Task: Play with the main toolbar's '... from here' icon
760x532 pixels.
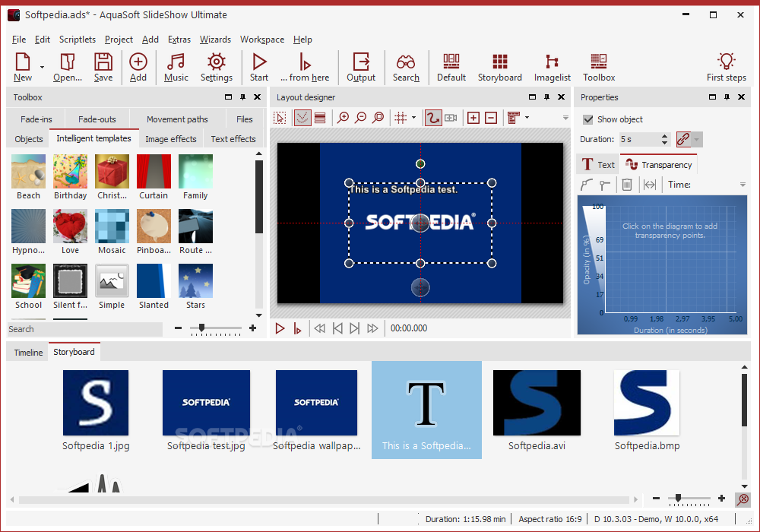Action: coord(305,62)
